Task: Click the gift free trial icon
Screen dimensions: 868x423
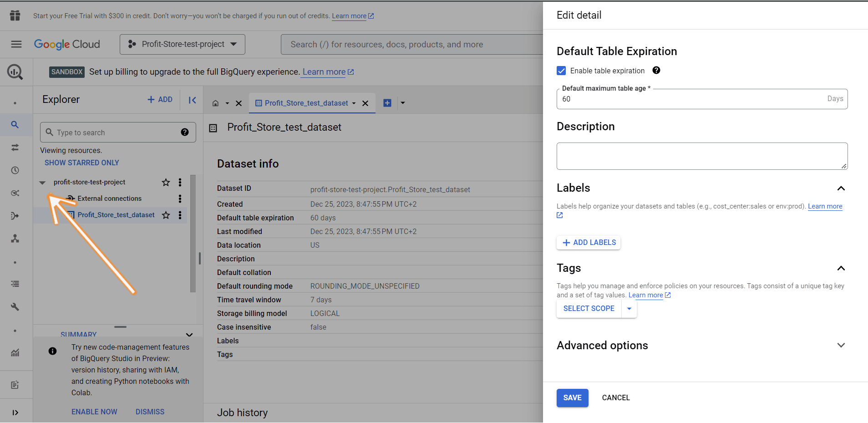Action: point(15,15)
